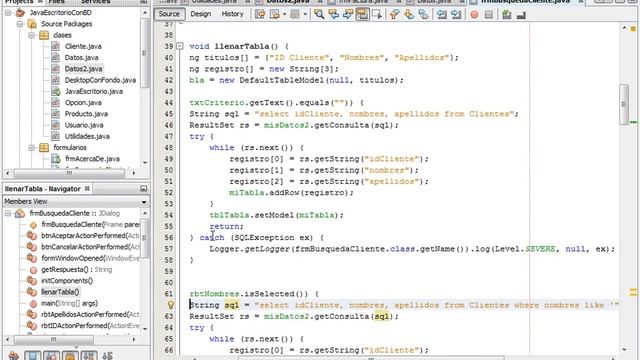Screen dimensions: 640x360
Task: Click the Forward navigation icon in editor toolbar
Action: pyautogui.click(x=295, y=15)
